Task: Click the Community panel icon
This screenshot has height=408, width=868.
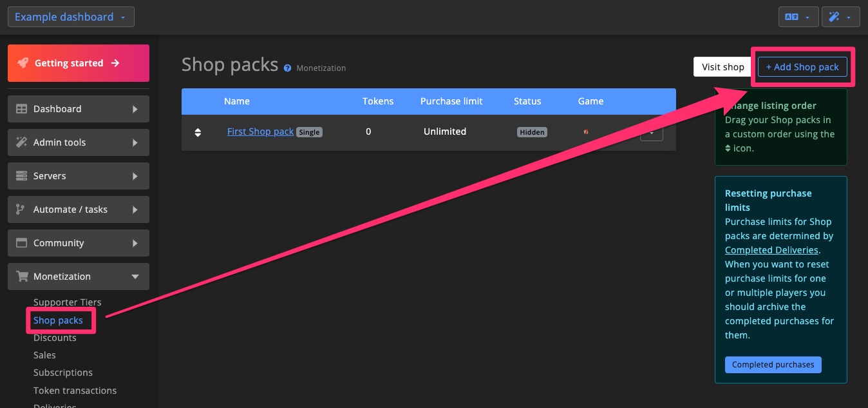Action: tap(21, 243)
